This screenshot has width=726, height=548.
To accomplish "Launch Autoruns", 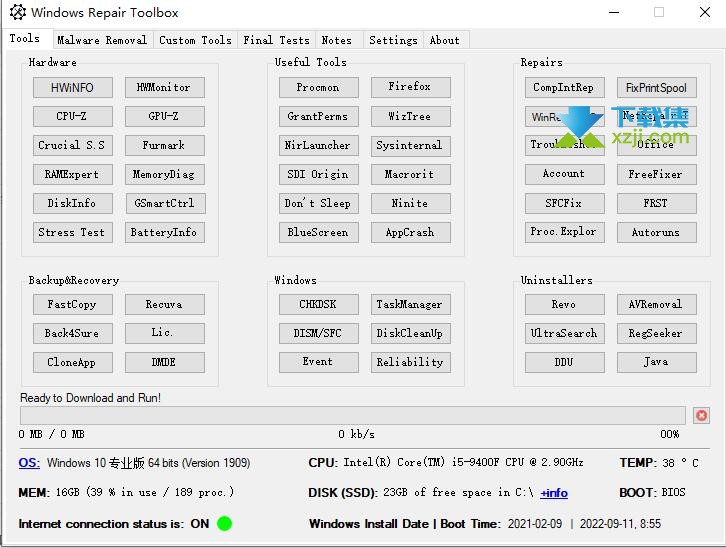I will [x=657, y=232].
